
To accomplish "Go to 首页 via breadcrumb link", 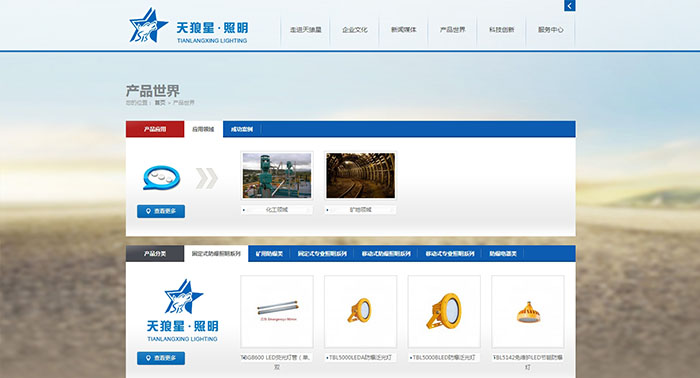I will point(160,103).
